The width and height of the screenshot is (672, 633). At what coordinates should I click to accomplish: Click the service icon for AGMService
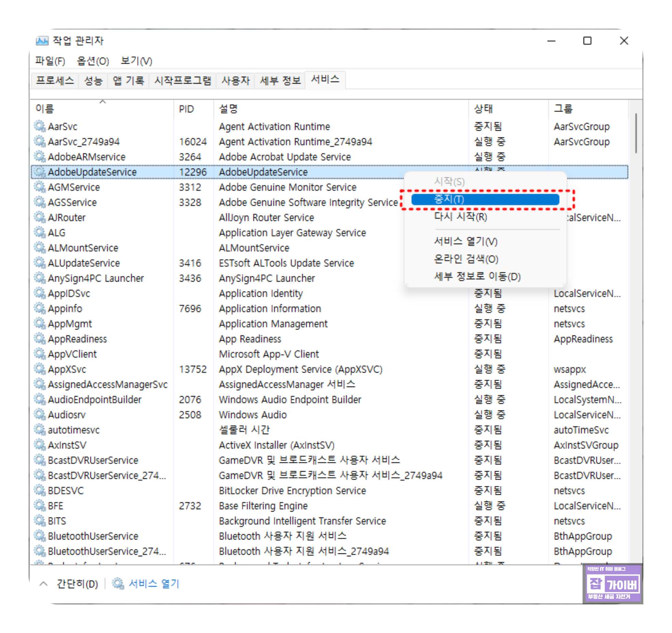pos(40,187)
